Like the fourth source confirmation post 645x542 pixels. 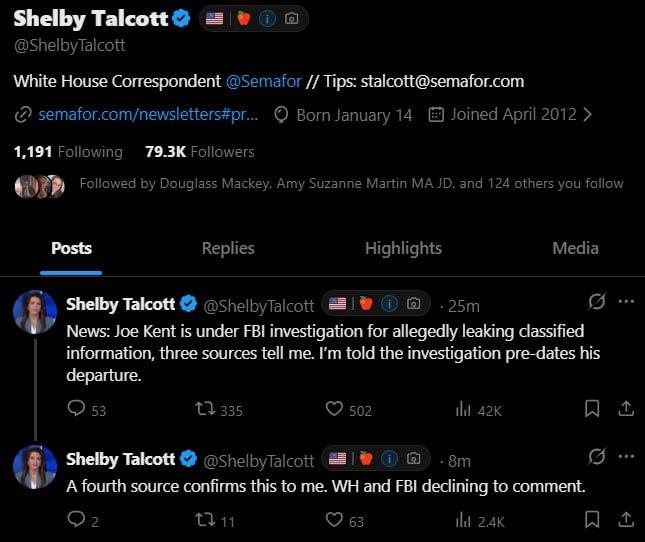click(x=335, y=520)
